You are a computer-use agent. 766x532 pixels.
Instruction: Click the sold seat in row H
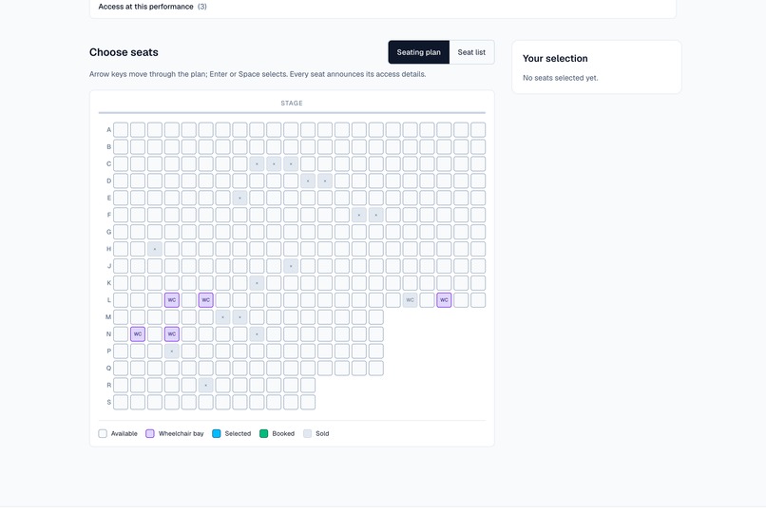click(155, 249)
